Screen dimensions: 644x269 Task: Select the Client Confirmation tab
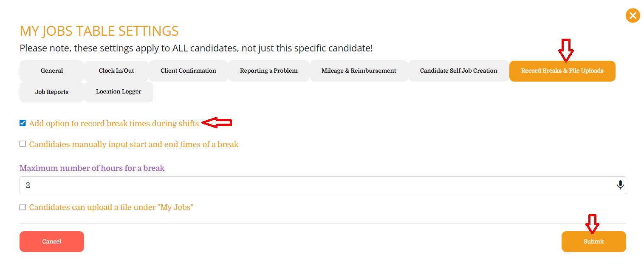pos(188,71)
